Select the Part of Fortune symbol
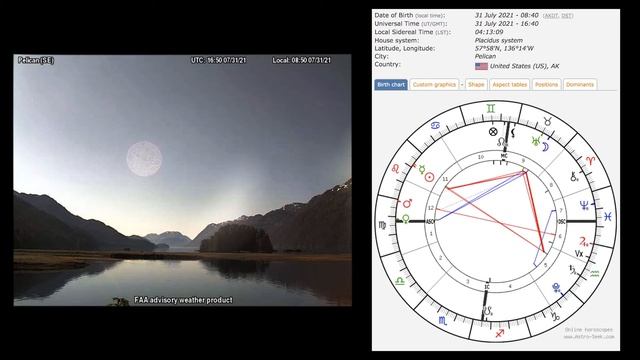This screenshot has width=640, height=360. tap(493, 131)
